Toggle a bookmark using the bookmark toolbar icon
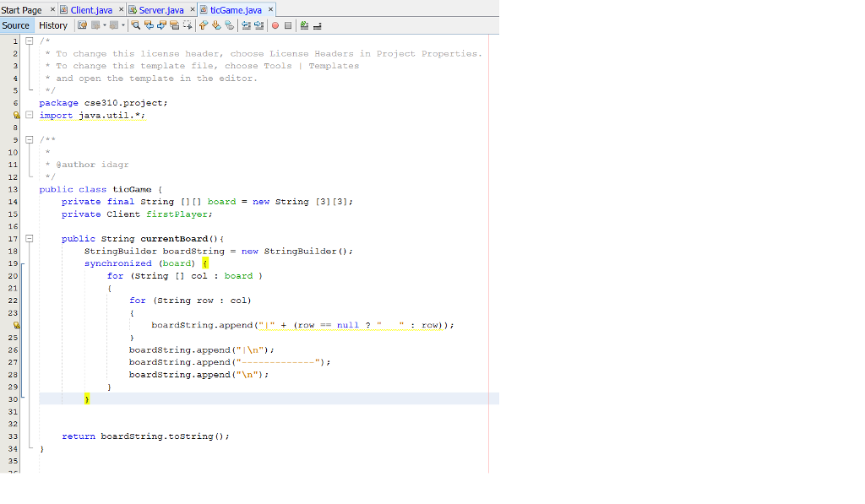 pyautogui.click(x=229, y=25)
